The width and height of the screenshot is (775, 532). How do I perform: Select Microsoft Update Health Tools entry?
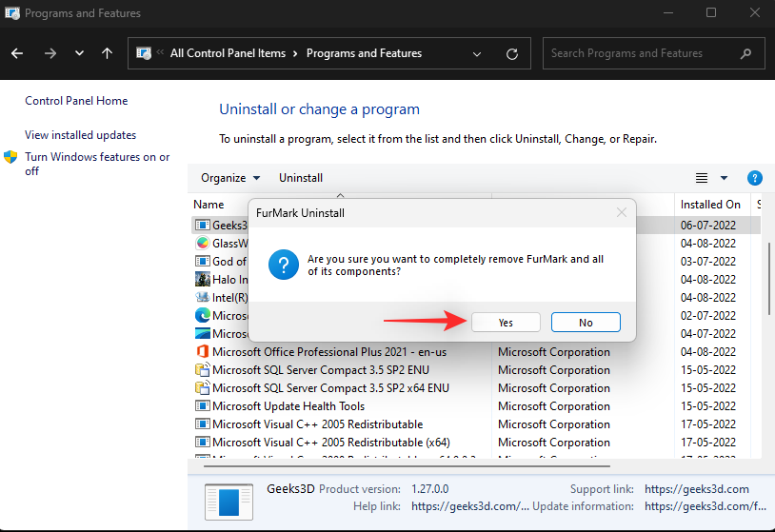[x=288, y=406]
